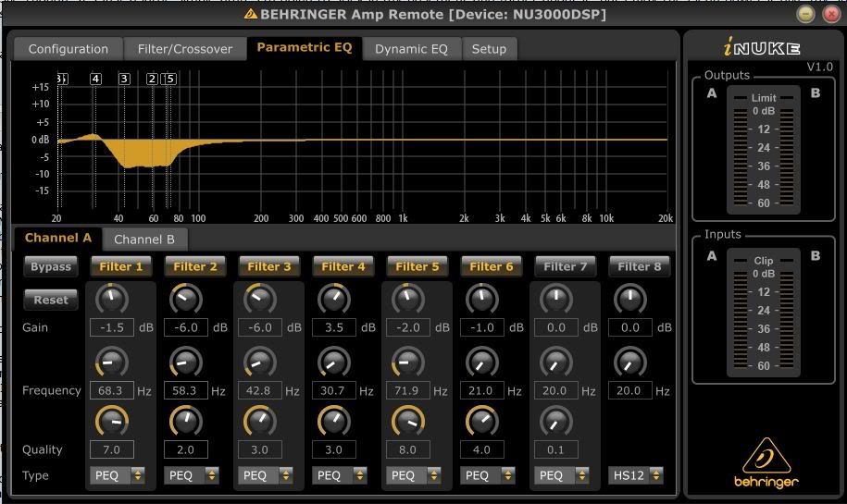Click Filter 4 gain knob

334,299
